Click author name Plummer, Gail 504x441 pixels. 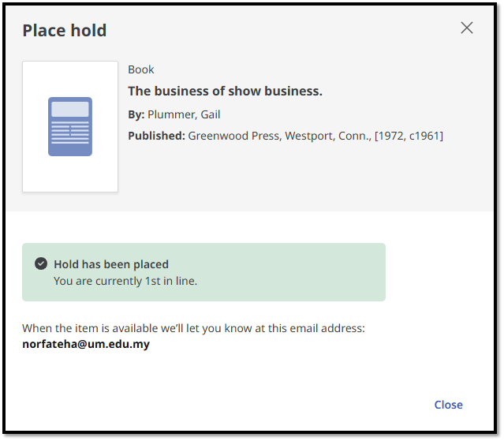pos(184,114)
